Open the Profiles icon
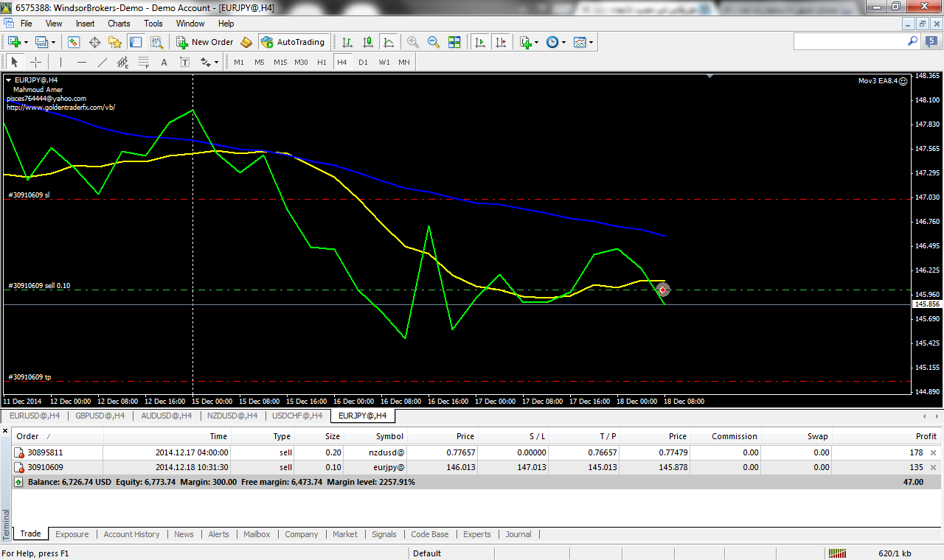 tap(41, 42)
